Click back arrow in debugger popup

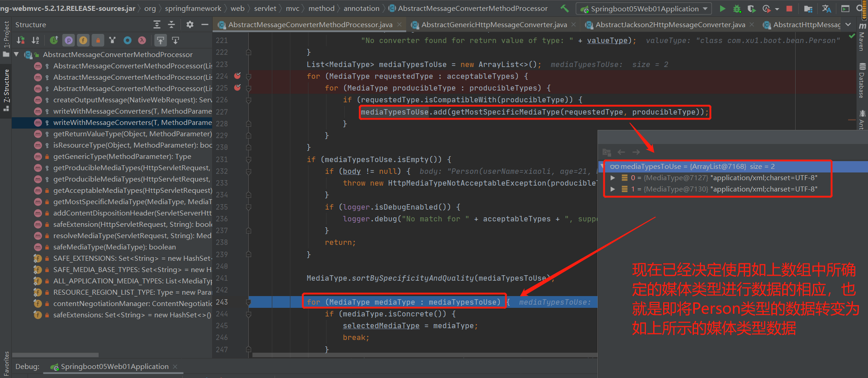pyautogui.click(x=621, y=152)
